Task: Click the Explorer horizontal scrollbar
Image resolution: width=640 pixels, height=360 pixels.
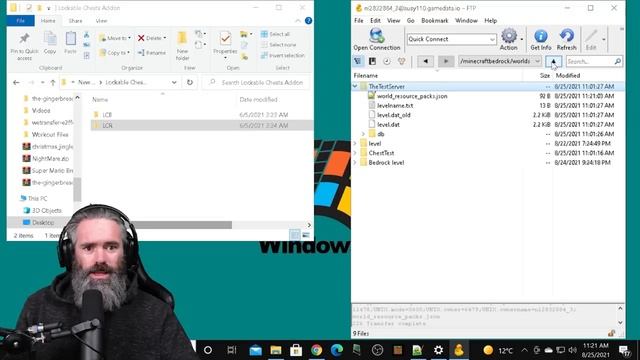Action: (x=181, y=225)
